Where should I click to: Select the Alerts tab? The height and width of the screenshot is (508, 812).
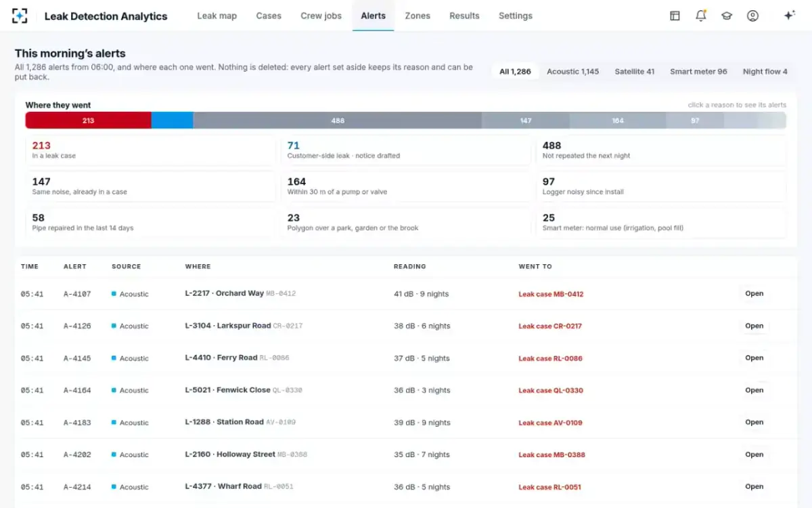pyautogui.click(x=373, y=16)
